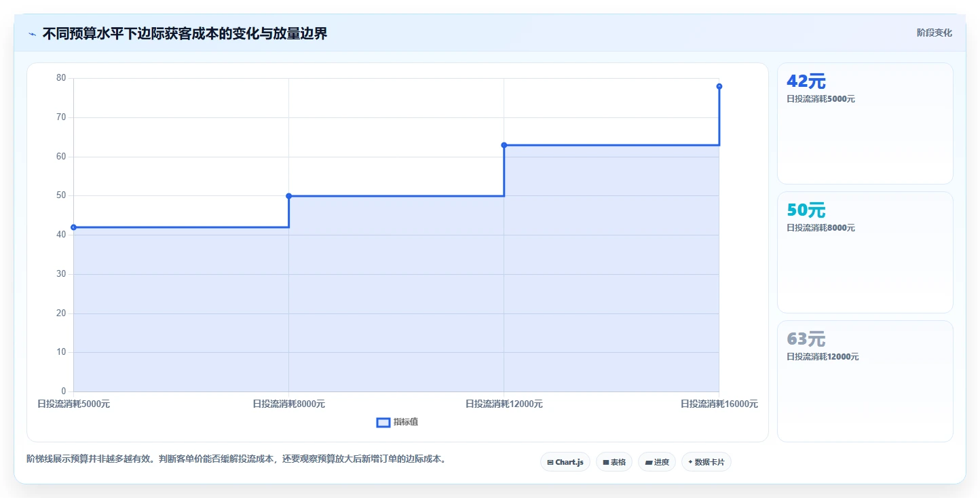
Task: Click 日投流消耗5000元 caption in first card
Action: coord(821,99)
